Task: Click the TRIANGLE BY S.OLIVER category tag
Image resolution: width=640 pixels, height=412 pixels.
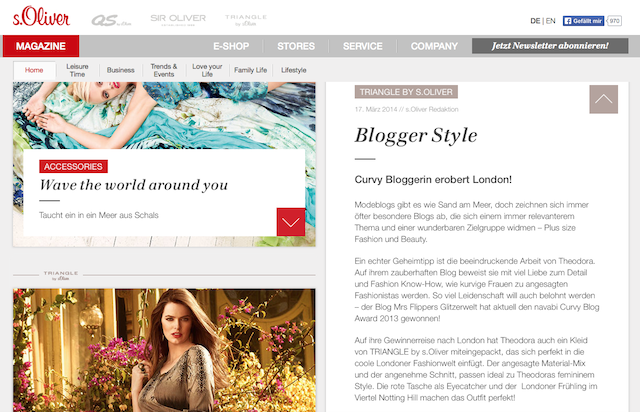Action: coord(406,92)
